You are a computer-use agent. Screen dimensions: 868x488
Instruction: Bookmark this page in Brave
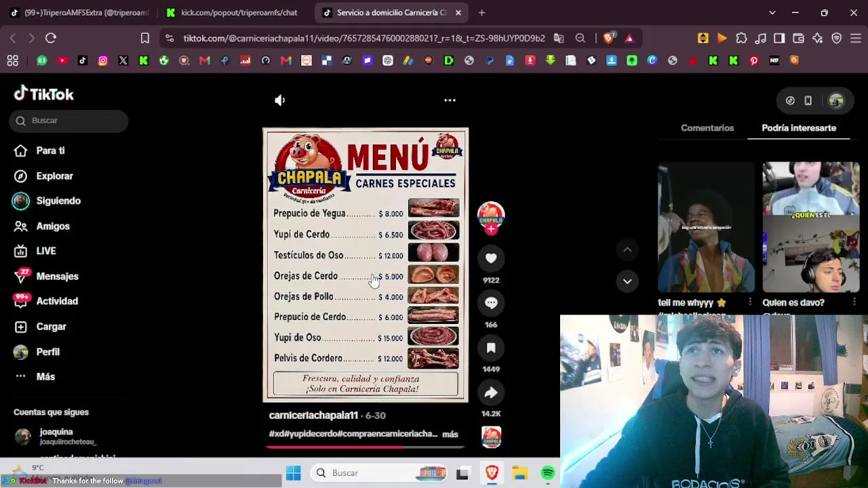[x=144, y=39]
